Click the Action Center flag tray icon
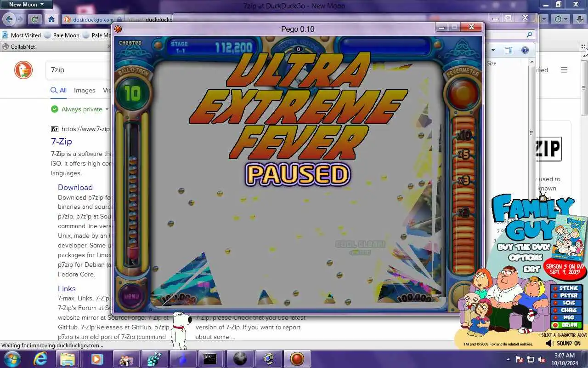This screenshot has width=588, height=368. [520, 359]
